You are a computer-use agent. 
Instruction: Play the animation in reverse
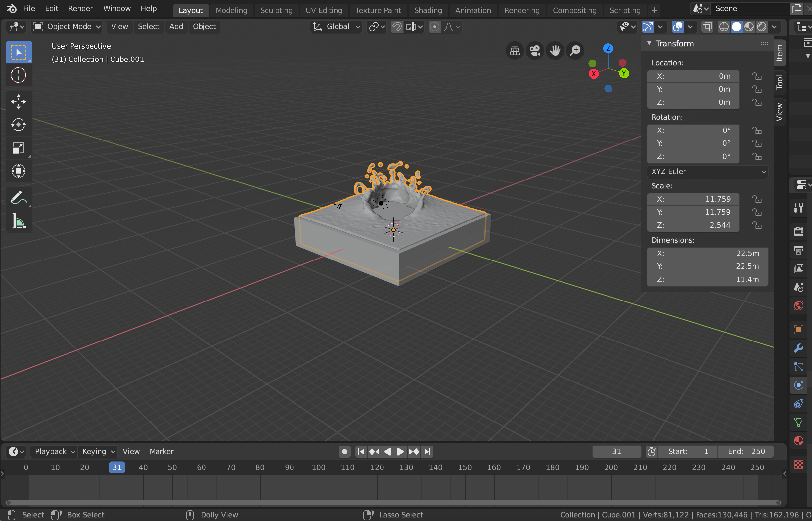click(387, 452)
